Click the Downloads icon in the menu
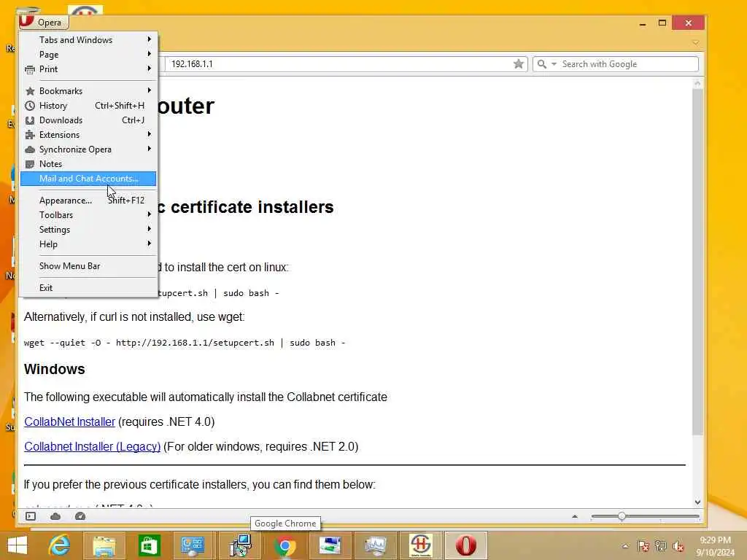 tap(29, 120)
